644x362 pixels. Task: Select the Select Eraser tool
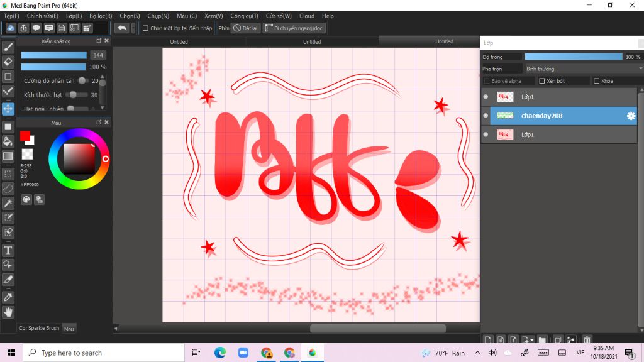(x=8, y=233)
